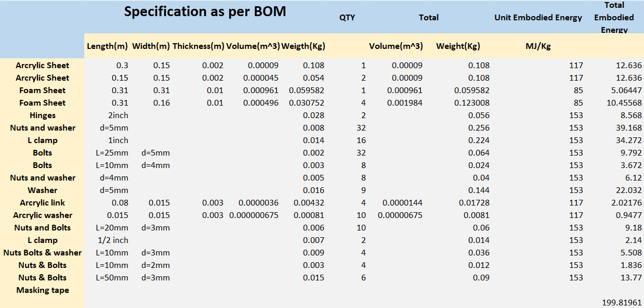Select the L=50mm length cell
Image resolution: width=644 pixels, height=308 pixels.
tap(112, 278)
